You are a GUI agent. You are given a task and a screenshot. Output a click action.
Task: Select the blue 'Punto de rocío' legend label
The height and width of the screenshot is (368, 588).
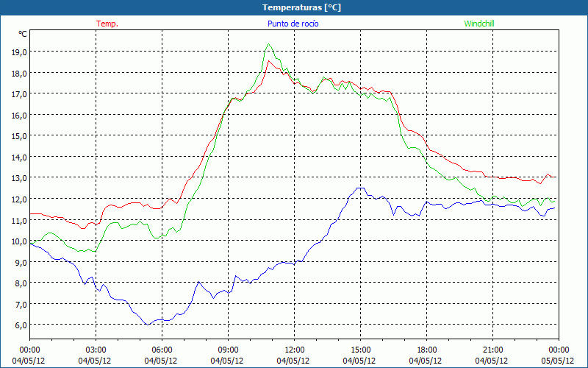click(x=293, y=24)
